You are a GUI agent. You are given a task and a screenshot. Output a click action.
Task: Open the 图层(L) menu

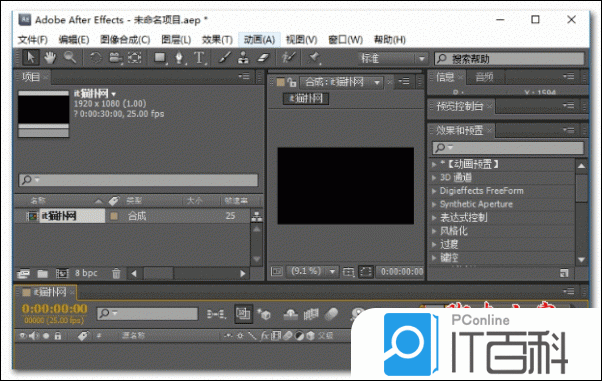[176, 40]
